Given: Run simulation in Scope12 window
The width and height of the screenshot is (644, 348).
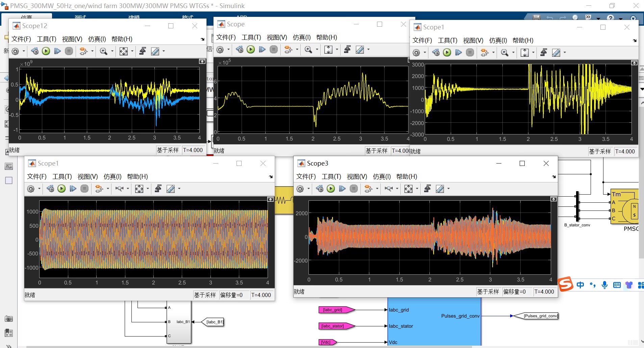Looking at the screenshot, I should (46, 51).
